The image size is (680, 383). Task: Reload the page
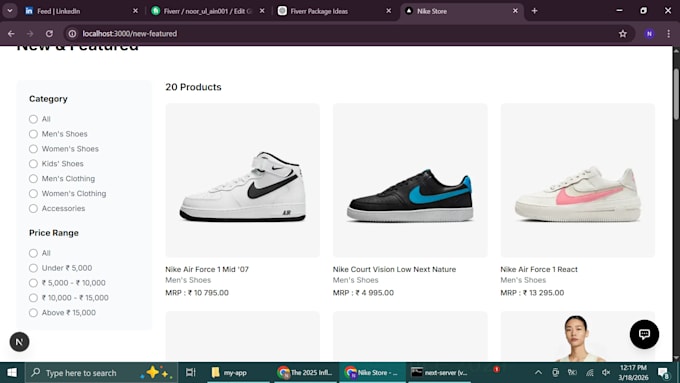tap(49, 33)
